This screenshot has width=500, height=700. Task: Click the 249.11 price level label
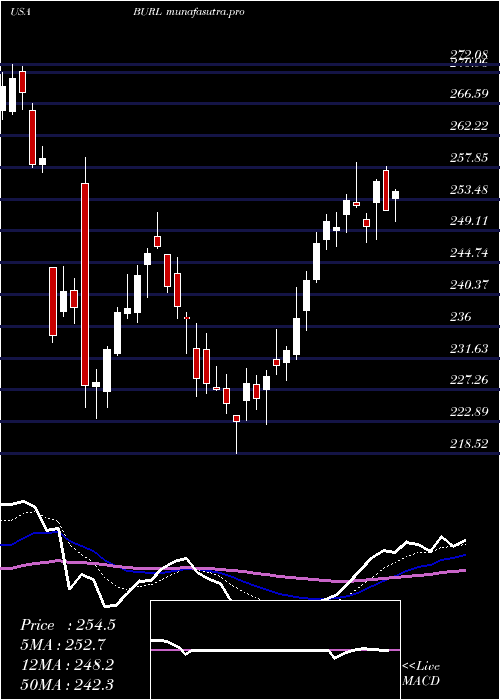pos(467,221)
